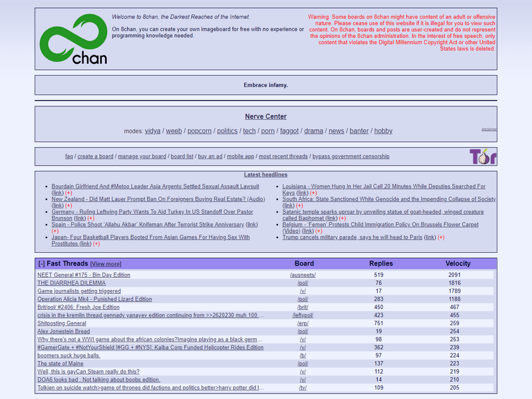The height and width of the screenshot is (399, 532).
Task: Expand the (+) beside the Japan headline
Action: tap(96, 243)
